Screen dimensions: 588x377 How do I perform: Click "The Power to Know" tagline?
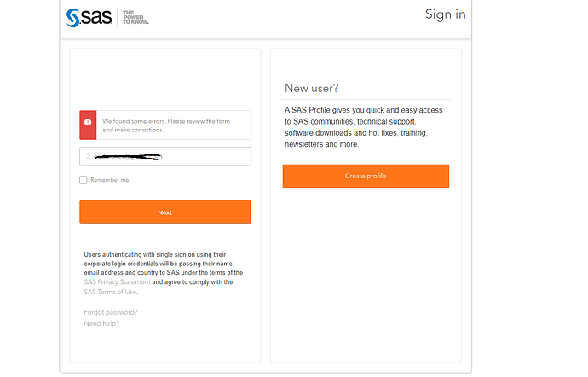(x=135, y=17)
